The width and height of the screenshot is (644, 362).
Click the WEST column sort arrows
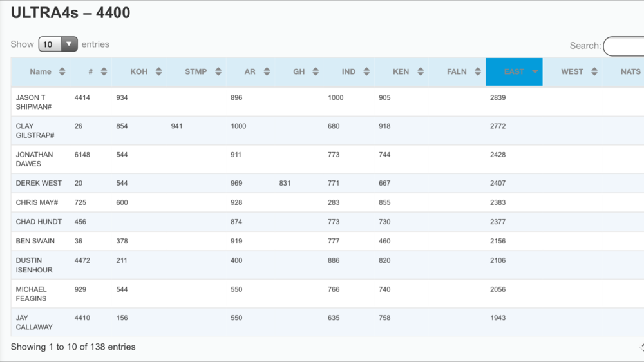click(594, 72)
